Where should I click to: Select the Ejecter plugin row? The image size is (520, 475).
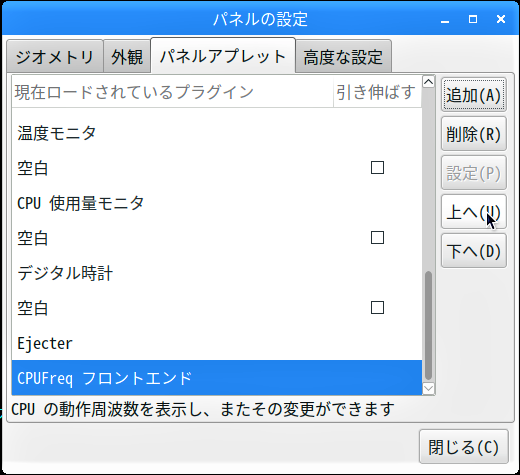coord(217,343)
